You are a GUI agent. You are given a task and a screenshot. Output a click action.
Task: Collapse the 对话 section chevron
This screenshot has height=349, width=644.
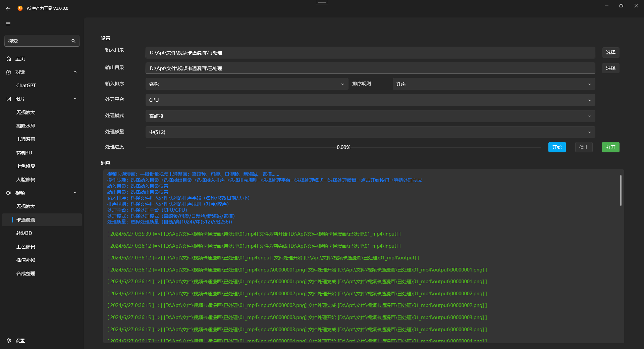click(75, 72)
